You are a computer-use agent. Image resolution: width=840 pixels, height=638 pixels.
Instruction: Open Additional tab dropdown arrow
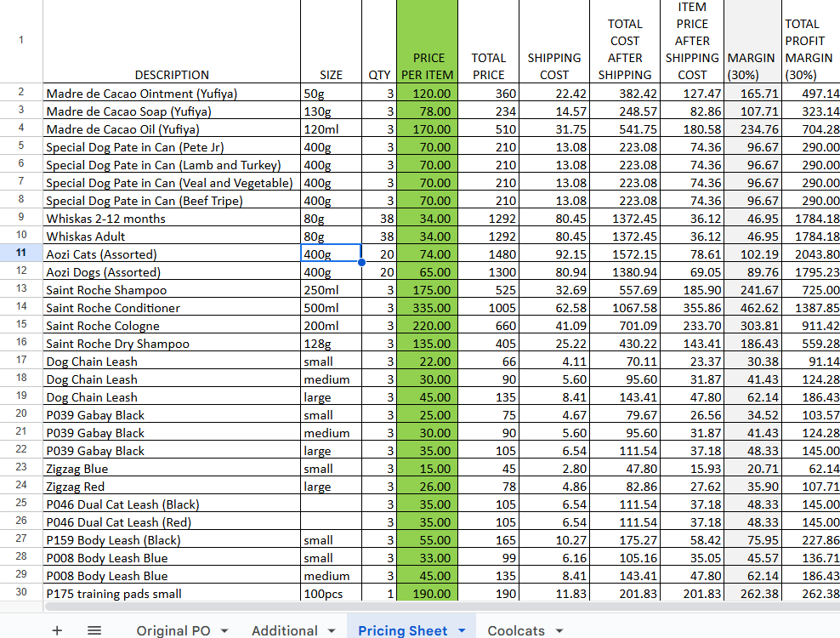coord(332,631)
